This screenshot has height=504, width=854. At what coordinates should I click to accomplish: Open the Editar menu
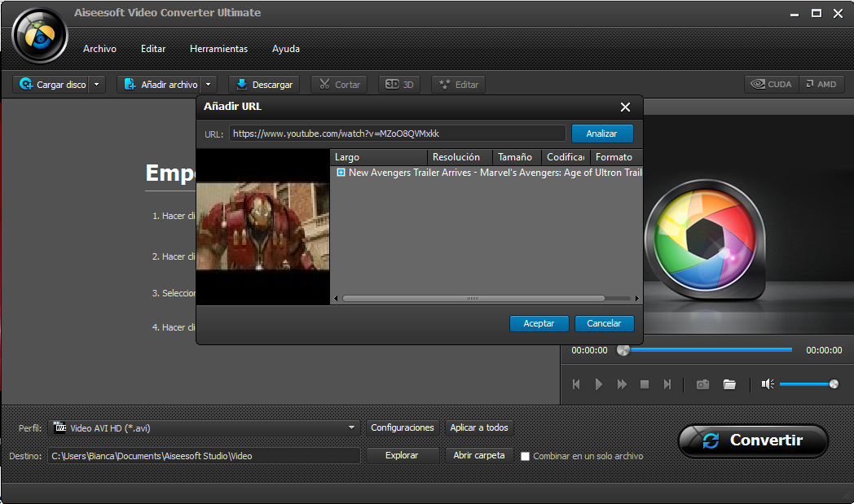[x=153, y=48]
